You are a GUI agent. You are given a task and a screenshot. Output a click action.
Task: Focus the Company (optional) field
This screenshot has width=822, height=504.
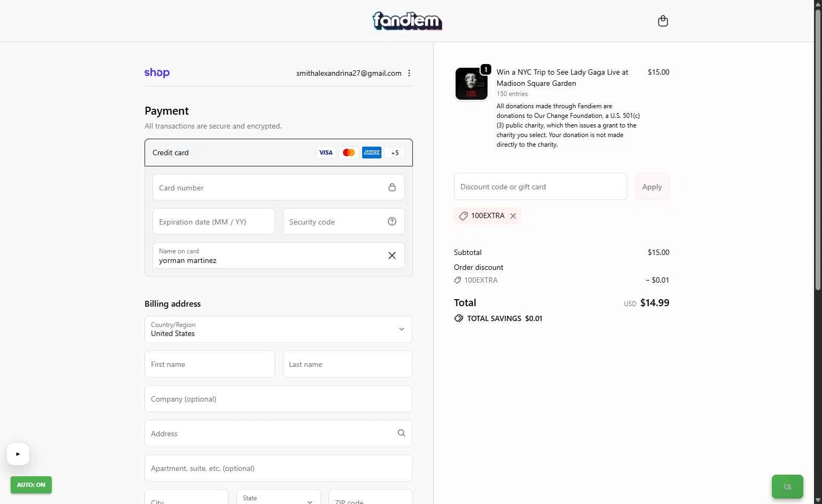[278, 398]
